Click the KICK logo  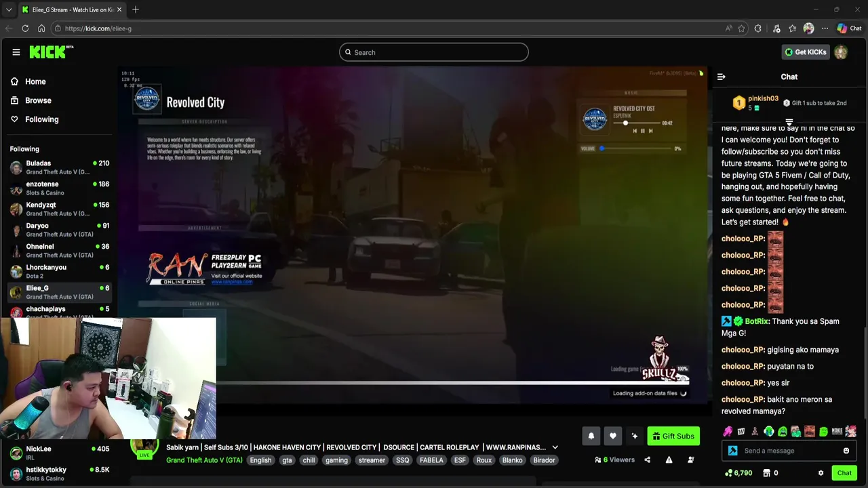[x=51, y=52]
